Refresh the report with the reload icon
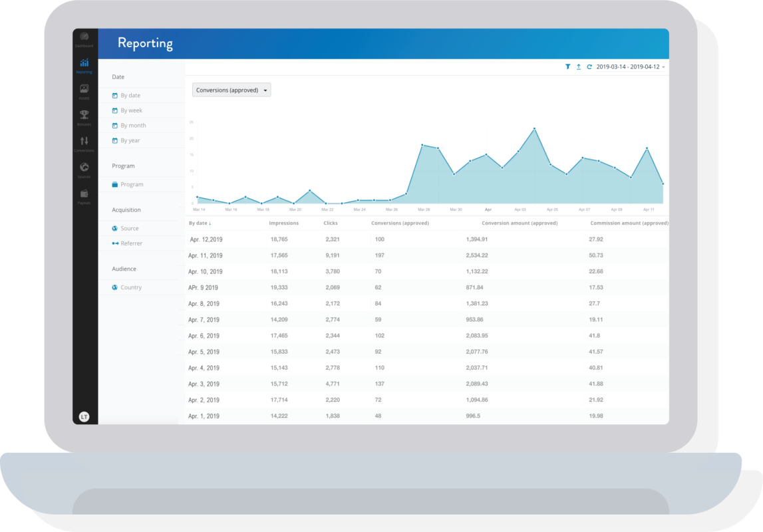 click(589, 67)
